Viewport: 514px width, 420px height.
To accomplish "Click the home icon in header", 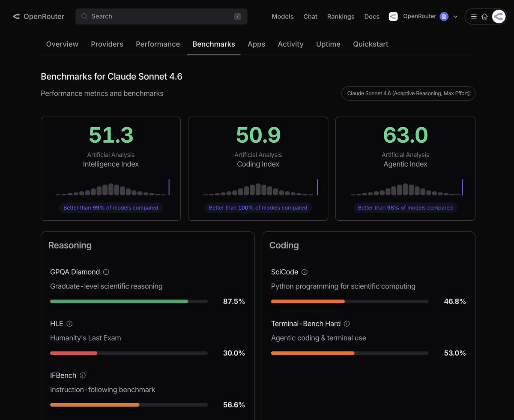I will coord(484,16).
